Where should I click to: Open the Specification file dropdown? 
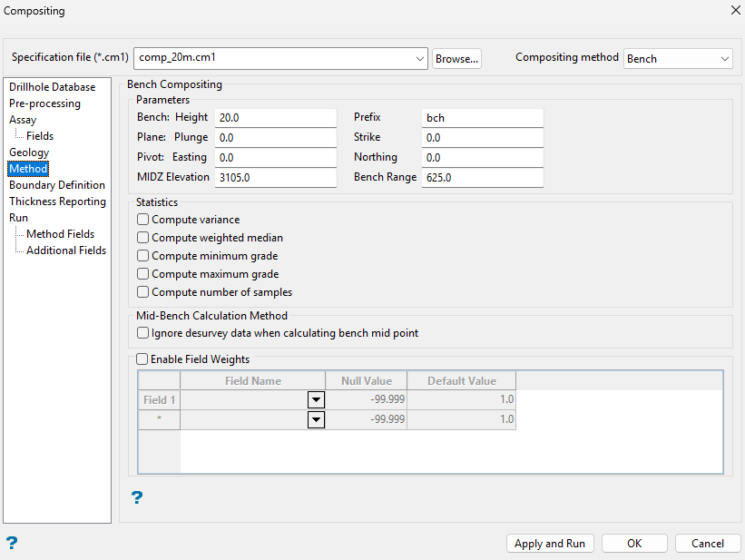click(419, 58)
